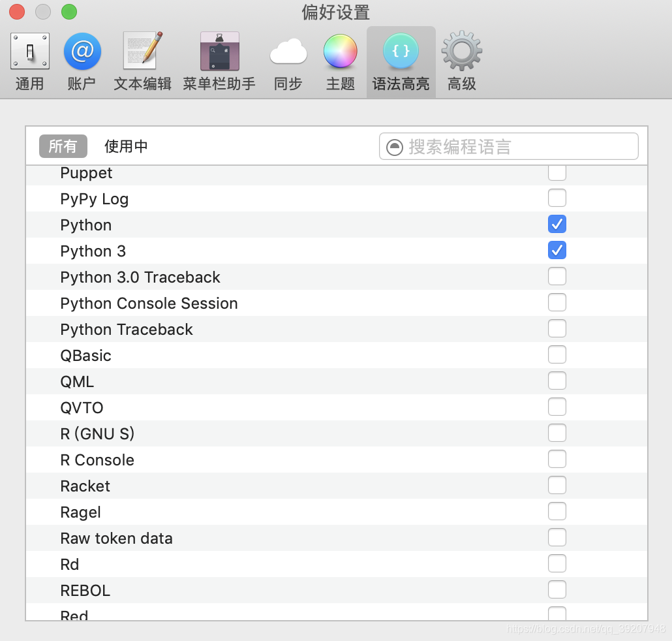This screenshot has width=672, height=641.
Task: Disable Python 3 syntax highlighting
Action: [557, 250]
